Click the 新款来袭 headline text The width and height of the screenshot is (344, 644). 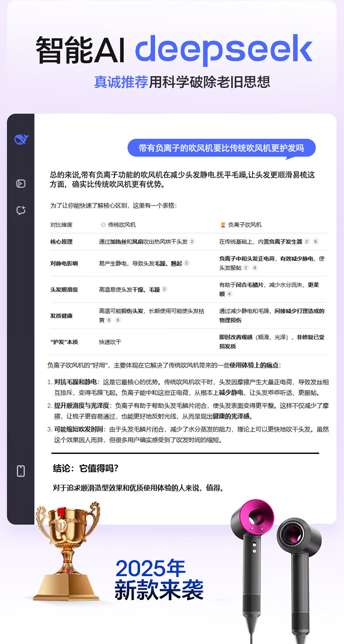(159, 590)
